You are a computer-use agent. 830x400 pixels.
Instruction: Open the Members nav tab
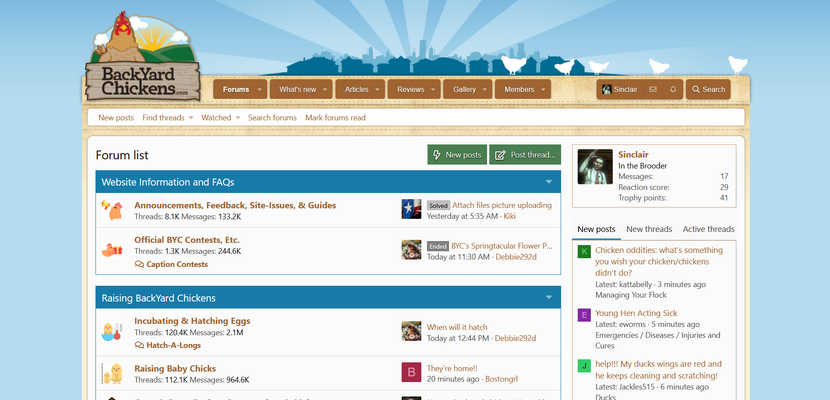(519, 89)
